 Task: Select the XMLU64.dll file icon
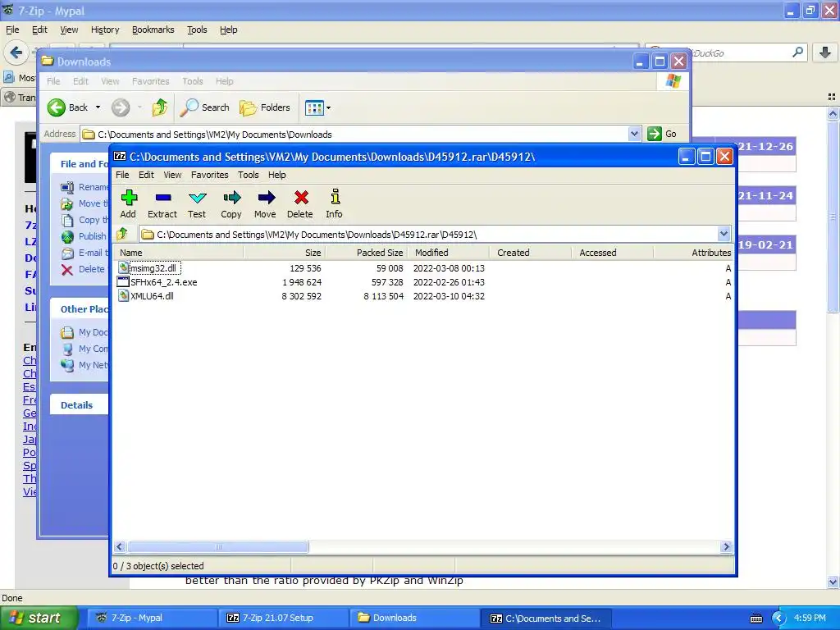coord(123,295)
